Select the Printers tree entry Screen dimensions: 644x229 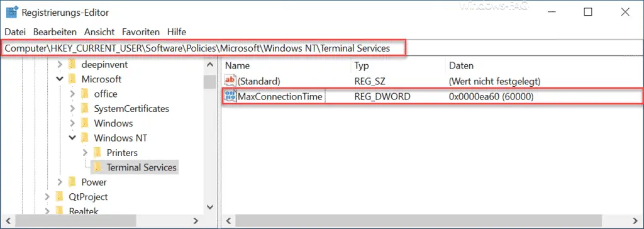pos(122,152)
